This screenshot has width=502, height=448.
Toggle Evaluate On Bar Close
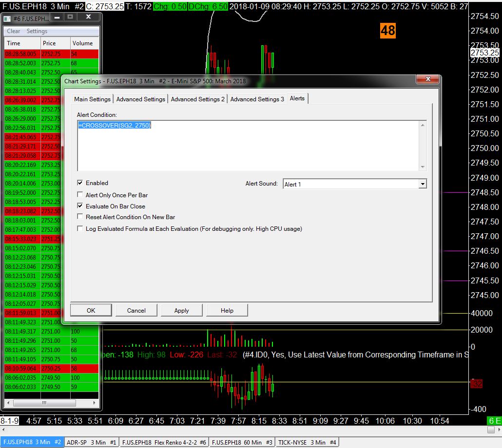pyautogui.click(x=80, y=205)
